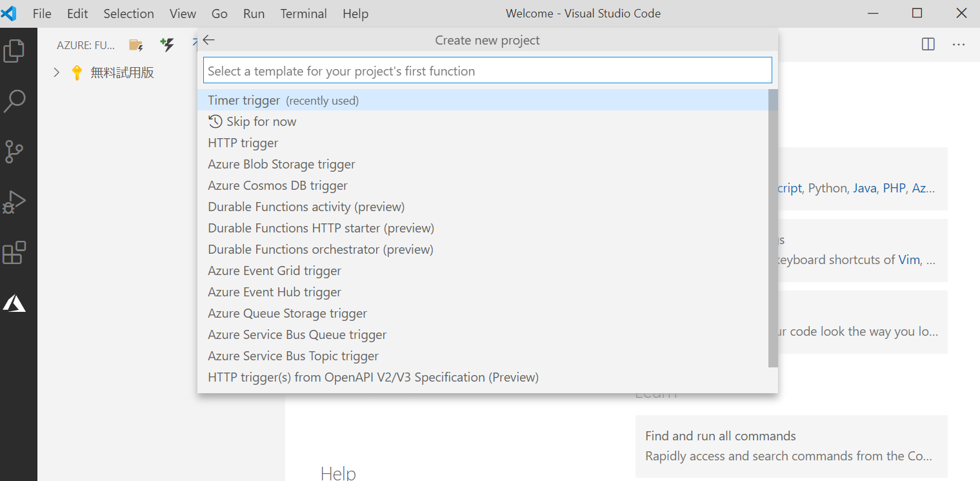
Task: Open the Extensions view
Action: point(14,252)
